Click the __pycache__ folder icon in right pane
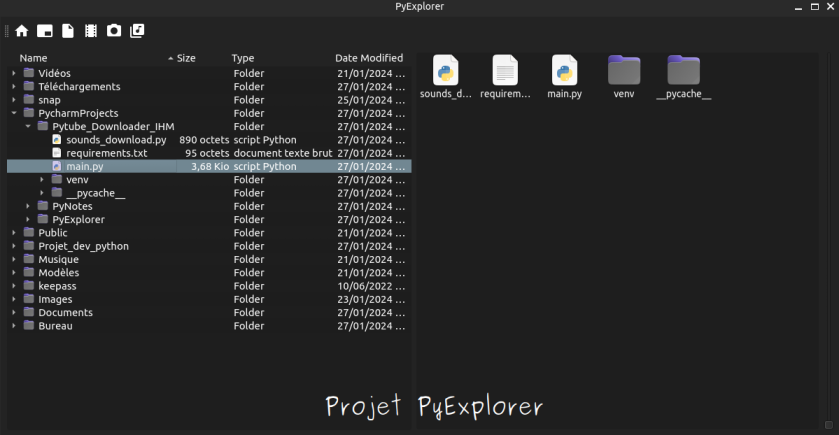The image size is (839, 435). point(684,71)
